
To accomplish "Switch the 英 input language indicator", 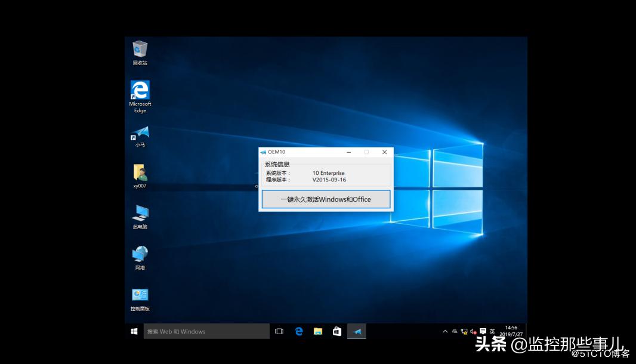I will pos(491,331).
